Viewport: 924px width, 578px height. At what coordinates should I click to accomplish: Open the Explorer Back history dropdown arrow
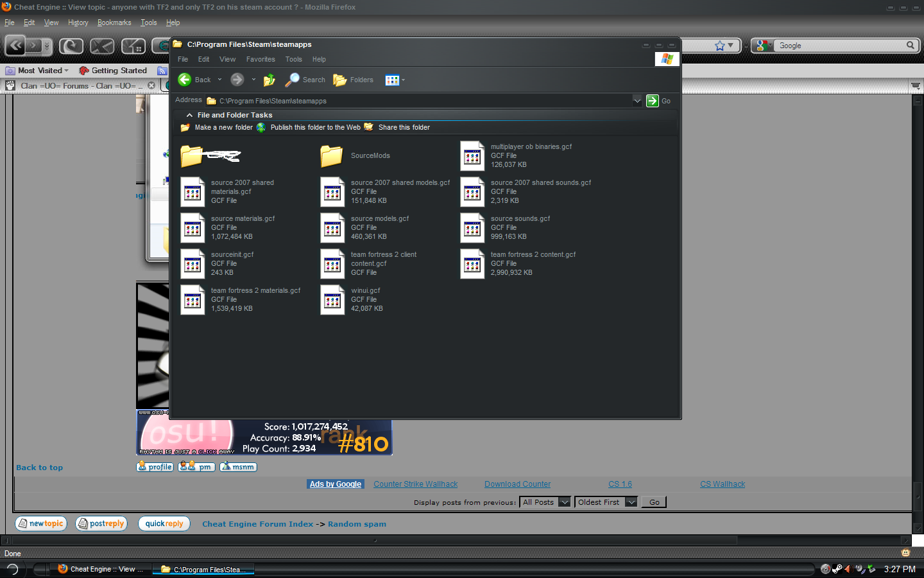pyautogui.click(x=219, y=80)
